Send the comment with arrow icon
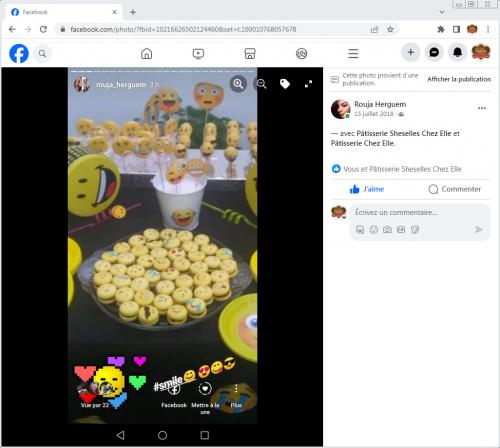 point(479,230)
